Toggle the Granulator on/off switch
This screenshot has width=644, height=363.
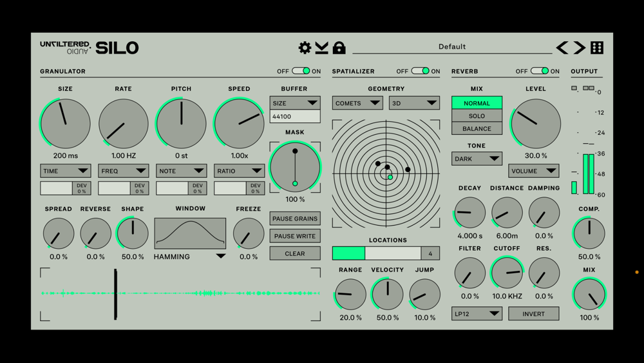[301, 71]
